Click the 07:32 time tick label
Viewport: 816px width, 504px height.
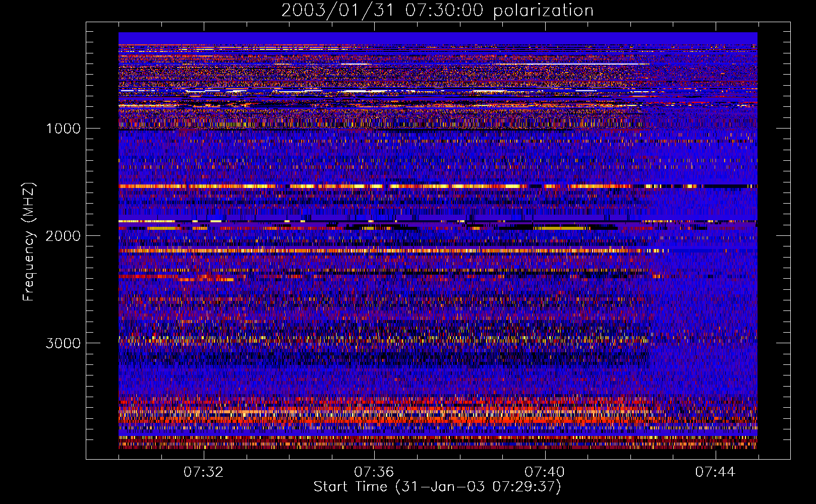[x=204, y=472]
